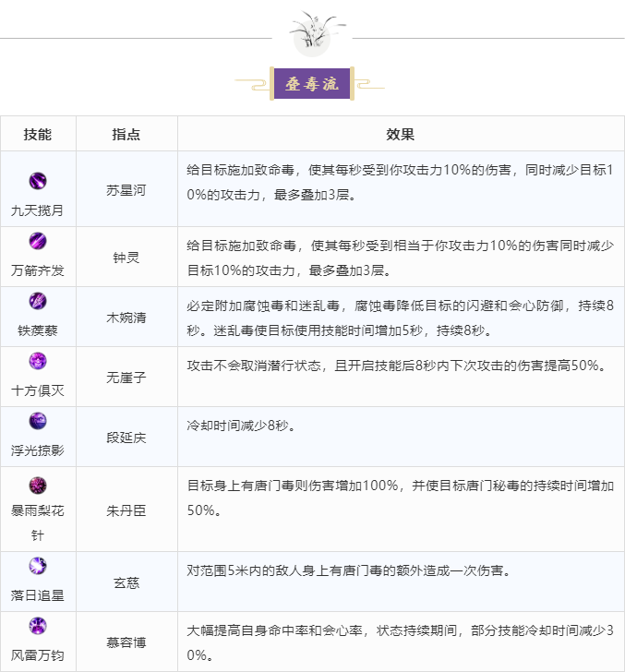Click the 慕容博 mentor cell
This screenshot has width=625, height=672.
tap(126, 642)
